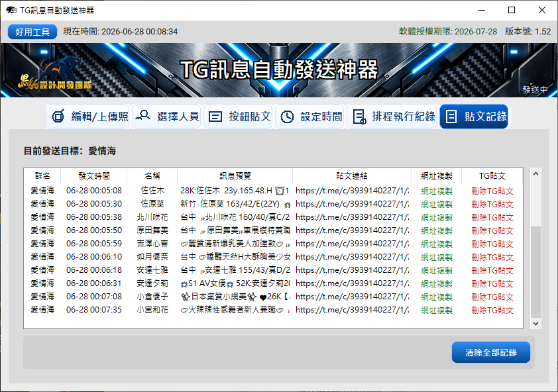The height and width of the screenshot is (392, 558).
Task: Copy URL for the 小倉優子 row
Action: (437, 297)
